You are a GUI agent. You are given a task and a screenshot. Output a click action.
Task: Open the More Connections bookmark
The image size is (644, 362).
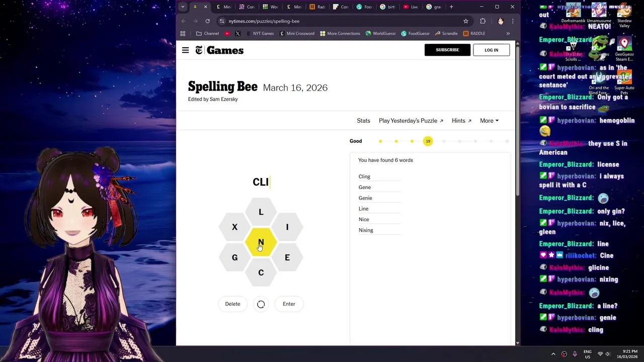[340, 34]
